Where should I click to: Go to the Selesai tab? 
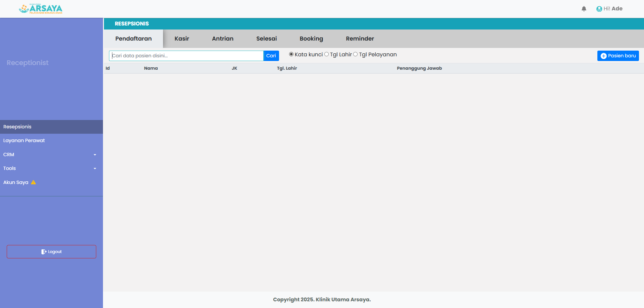tap(266, 39)
